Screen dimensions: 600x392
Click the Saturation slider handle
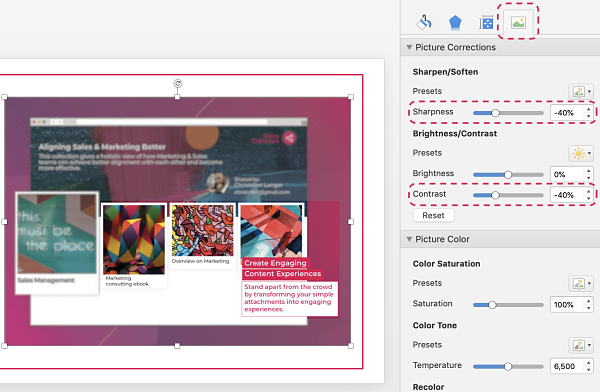tap(492, 305)
